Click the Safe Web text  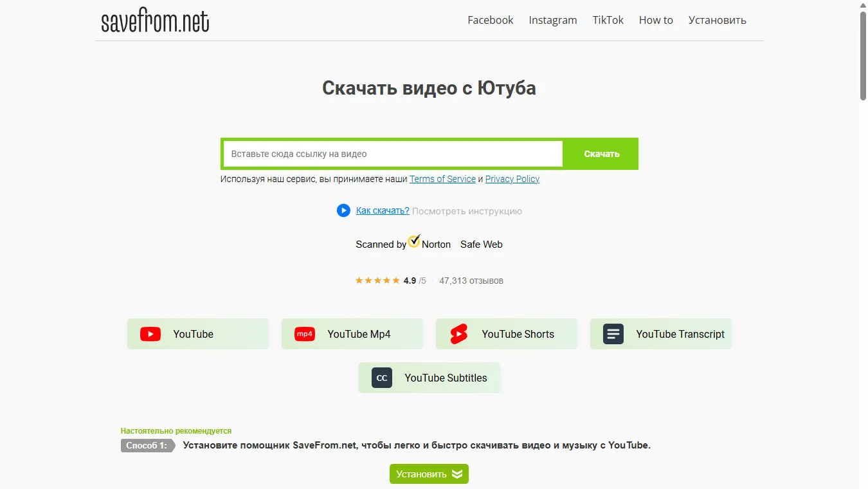point(482,244)
